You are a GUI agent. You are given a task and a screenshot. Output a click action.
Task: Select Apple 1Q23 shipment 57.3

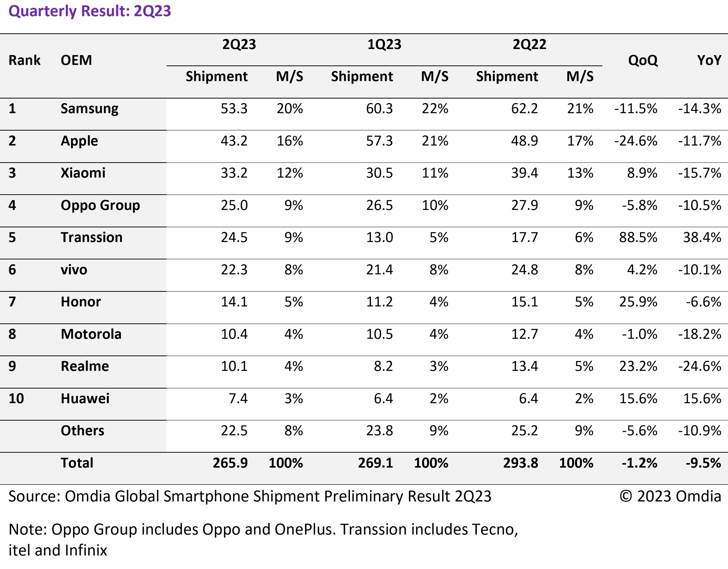[x=379, y=141]
